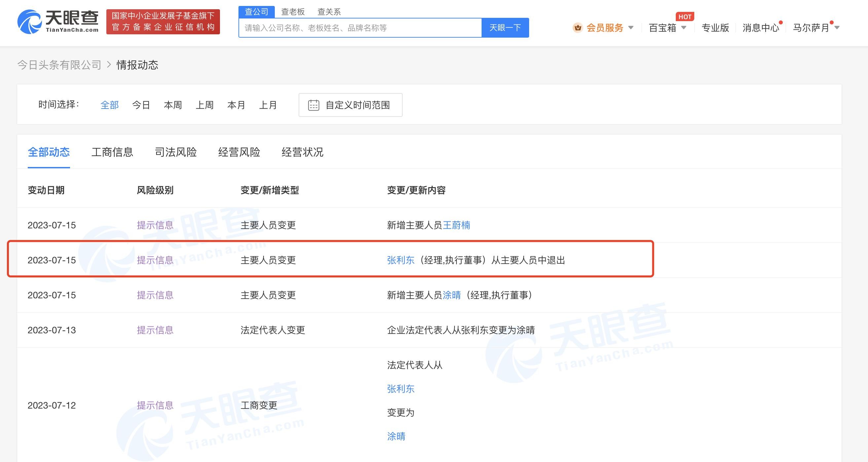Open the 工商信息 tab
The image size is (868, 462).
(x=112, y=152)
